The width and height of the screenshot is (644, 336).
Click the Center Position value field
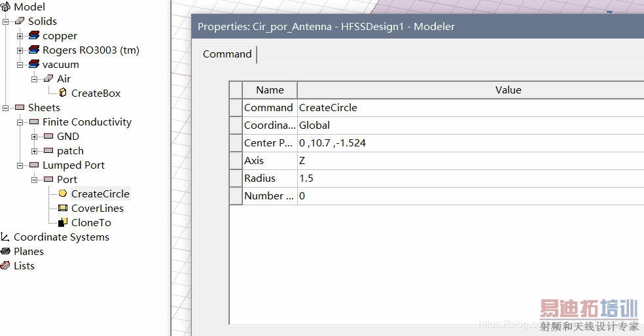[x=471, y=143]
